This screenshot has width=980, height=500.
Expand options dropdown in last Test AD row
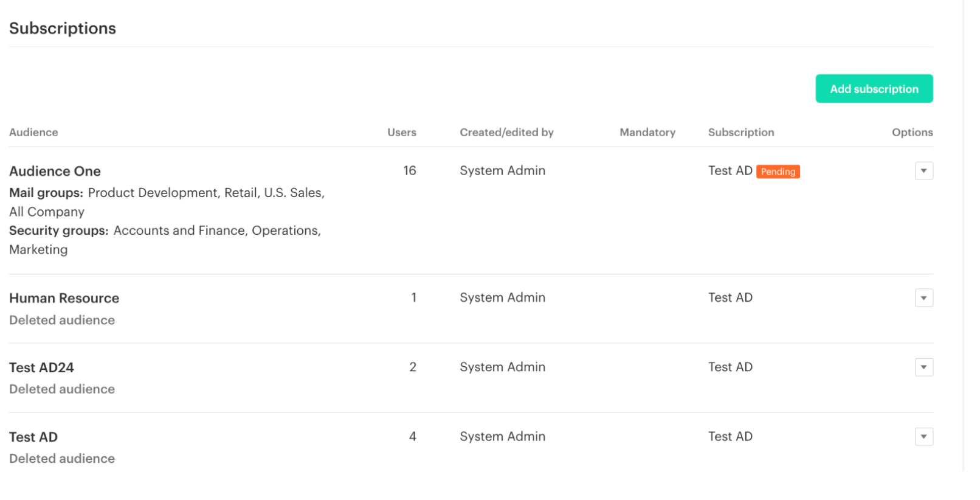(923, 437)
